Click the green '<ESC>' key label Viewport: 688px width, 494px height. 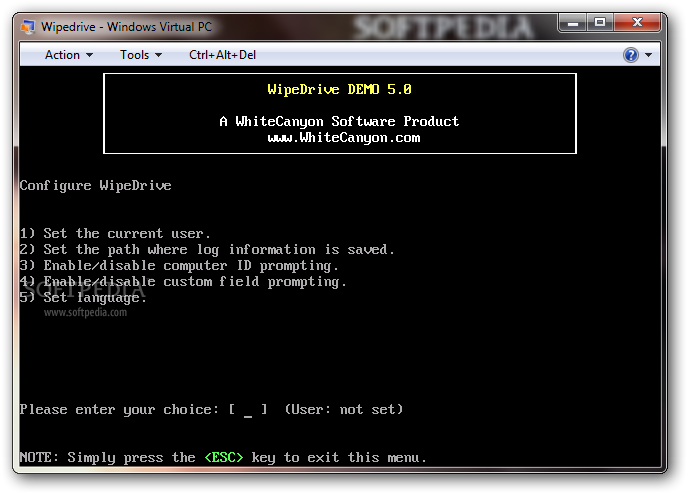[224, 458]
